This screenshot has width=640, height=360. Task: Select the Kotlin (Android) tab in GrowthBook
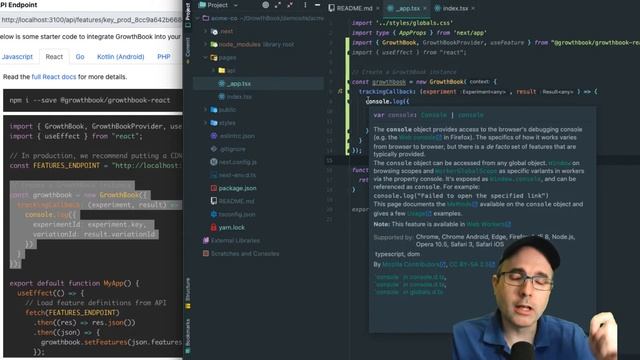120,57
